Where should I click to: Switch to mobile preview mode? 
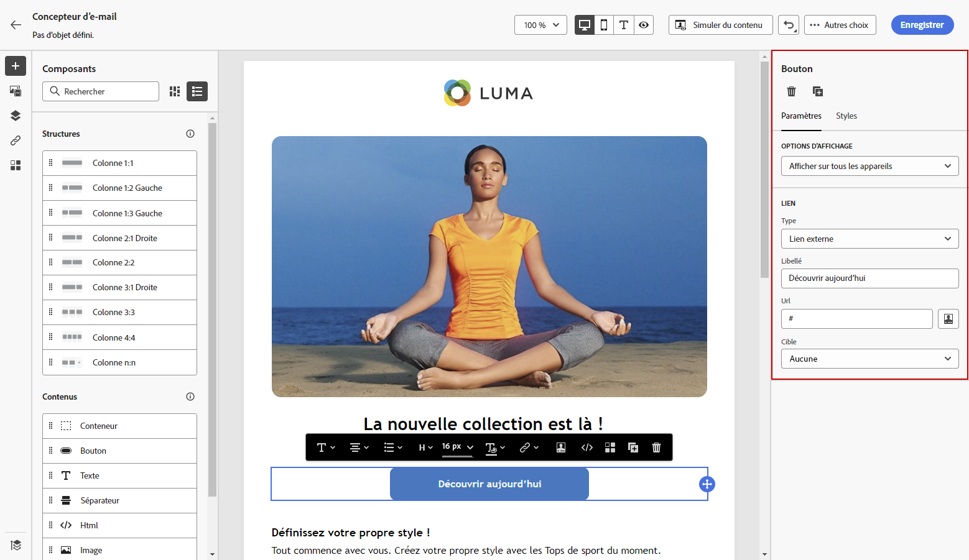604,25
